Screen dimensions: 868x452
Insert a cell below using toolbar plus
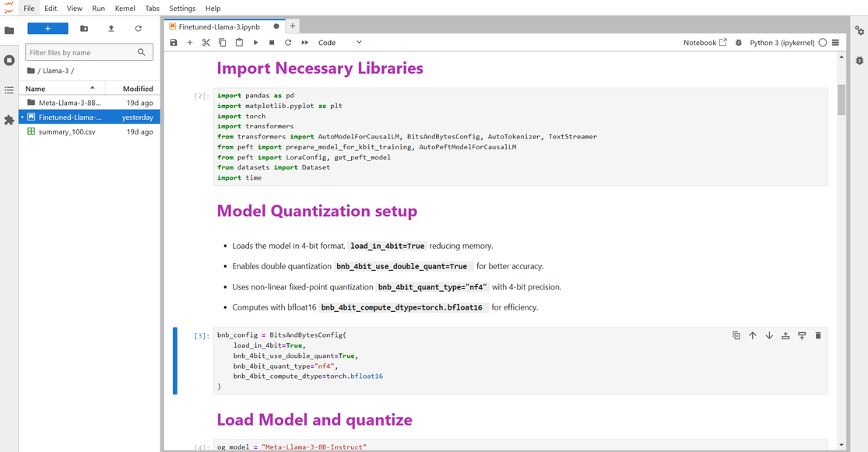pyautogui.click(x=190, y=43)
